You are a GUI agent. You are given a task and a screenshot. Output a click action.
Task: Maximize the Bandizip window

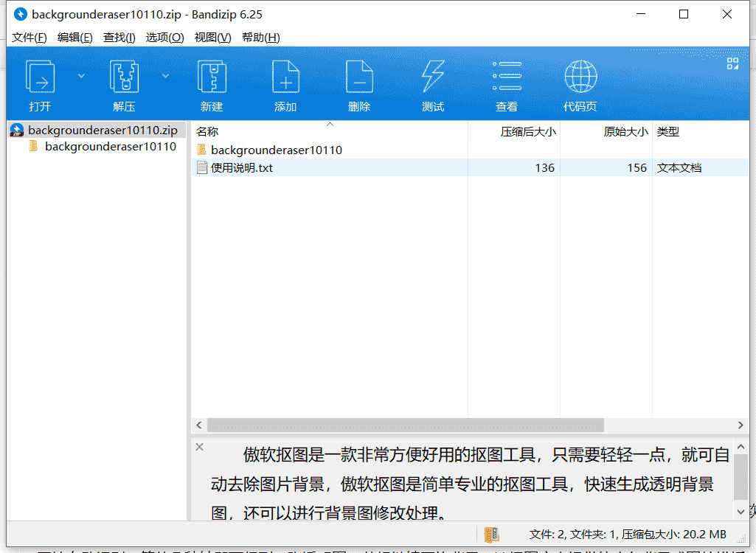point(684,14)
